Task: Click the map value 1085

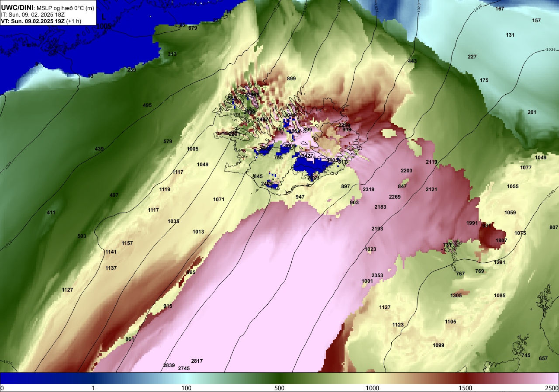Action: 500,296
